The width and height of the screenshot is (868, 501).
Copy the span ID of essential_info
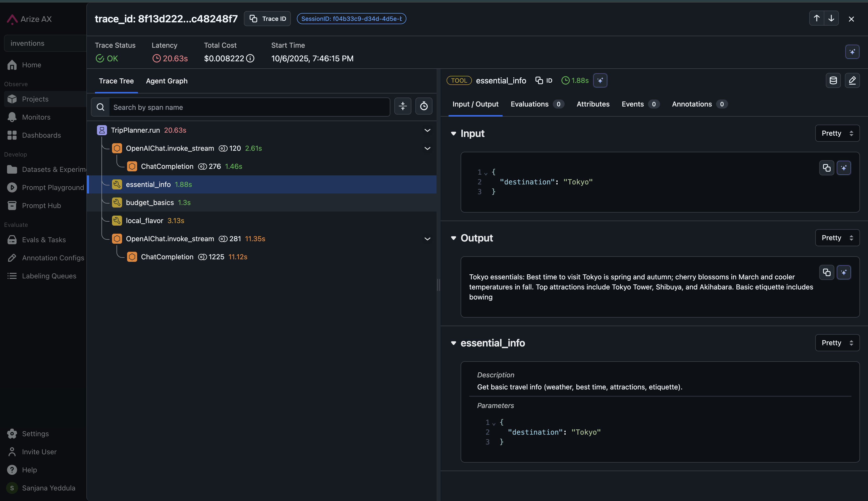click(x=544, y=80)
